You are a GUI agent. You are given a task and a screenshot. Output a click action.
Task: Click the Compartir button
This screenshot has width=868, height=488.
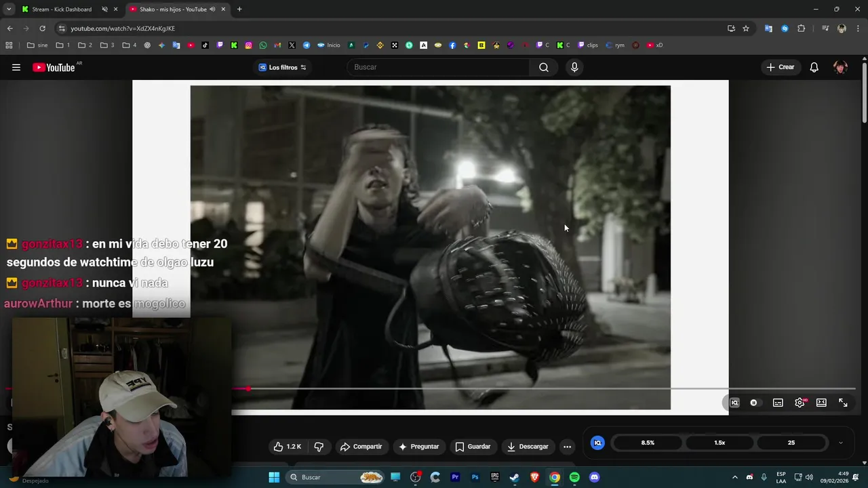(x=361, y=447)
